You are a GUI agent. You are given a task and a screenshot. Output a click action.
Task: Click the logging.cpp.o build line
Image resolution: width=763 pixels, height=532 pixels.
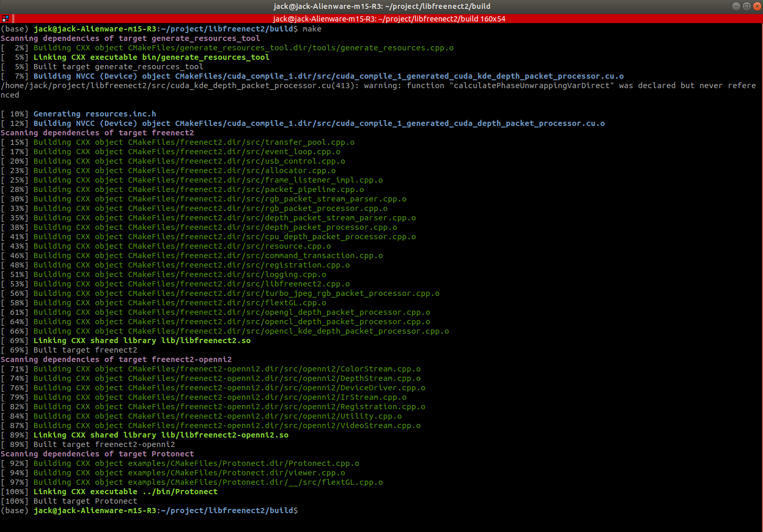coord(163,274)
